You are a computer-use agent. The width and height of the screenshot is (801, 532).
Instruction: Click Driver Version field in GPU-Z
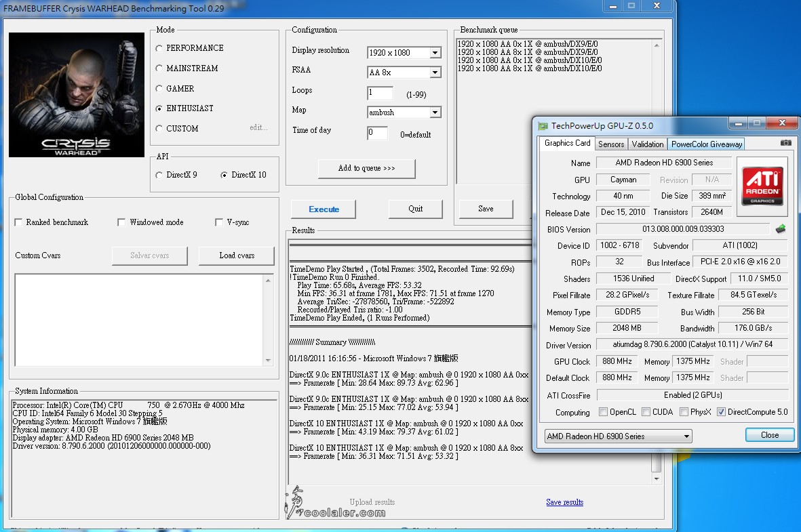692,345
